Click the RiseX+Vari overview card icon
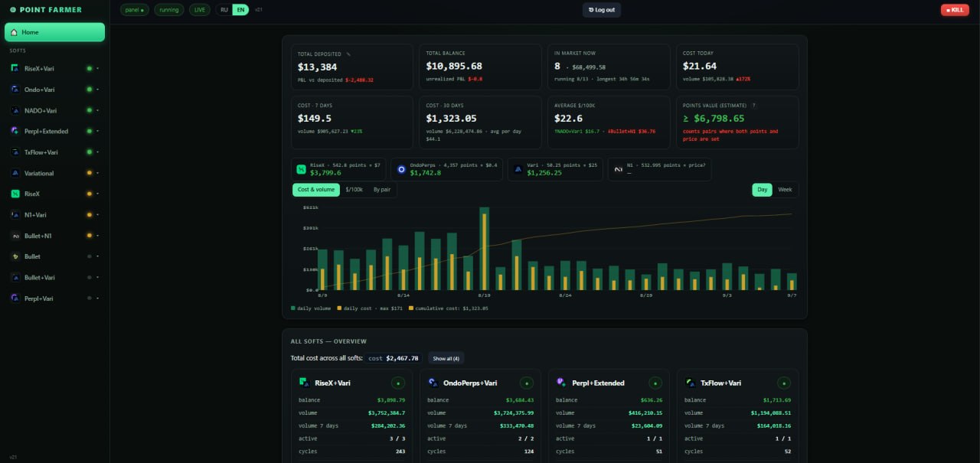This screenshot has width=980, height=463. tap(304, 383)
